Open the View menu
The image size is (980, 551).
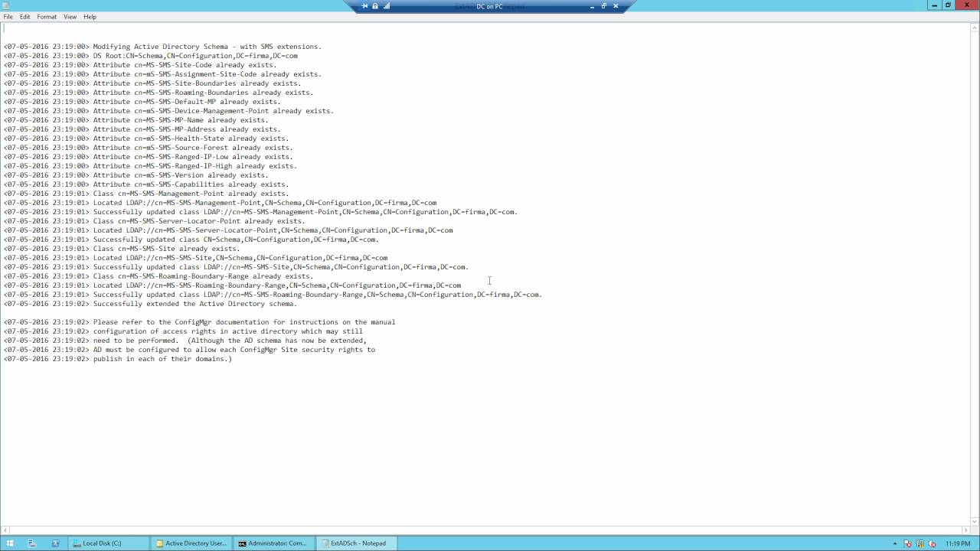(x=70, y=17)
